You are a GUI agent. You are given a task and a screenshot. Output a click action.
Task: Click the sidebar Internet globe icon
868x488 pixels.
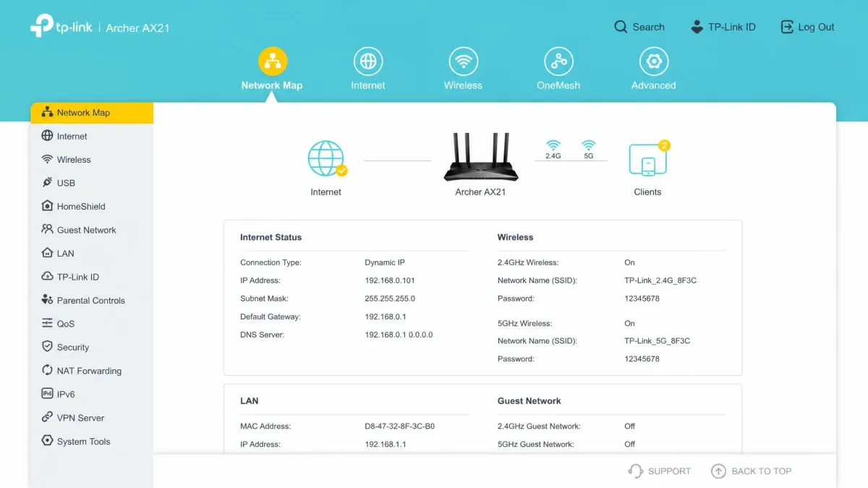click(x=47, y=136)
